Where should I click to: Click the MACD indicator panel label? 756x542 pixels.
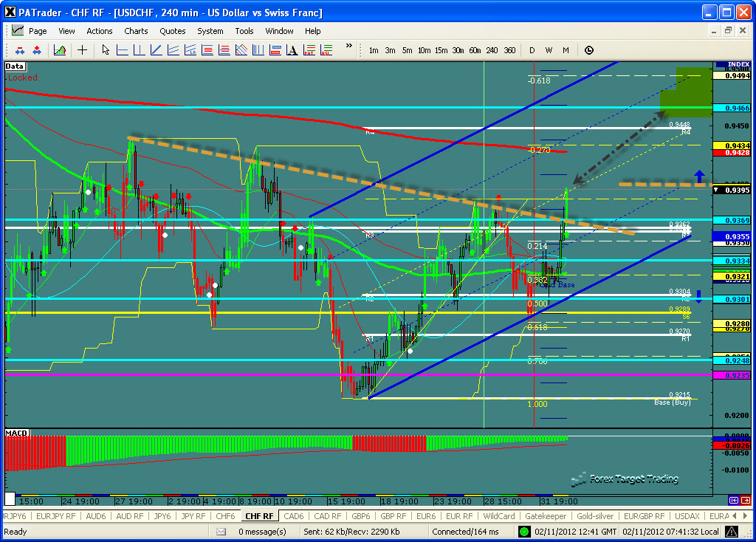click(x=16, y=431)
